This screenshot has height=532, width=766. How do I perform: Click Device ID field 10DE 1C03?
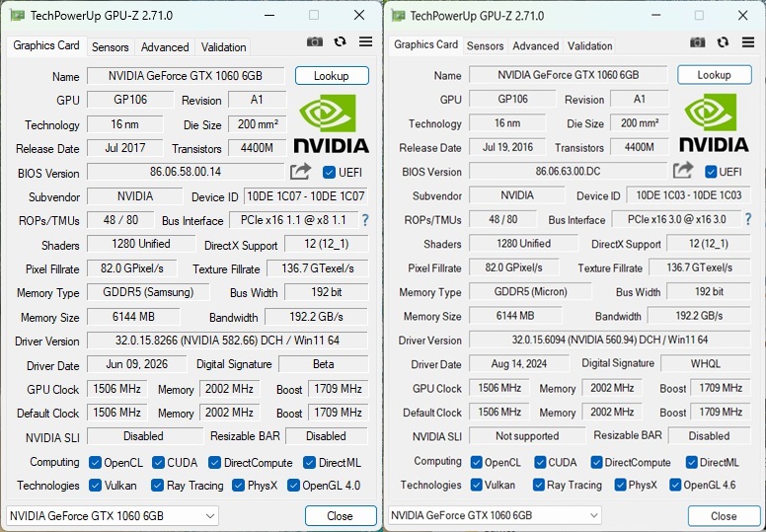[688, 195]
